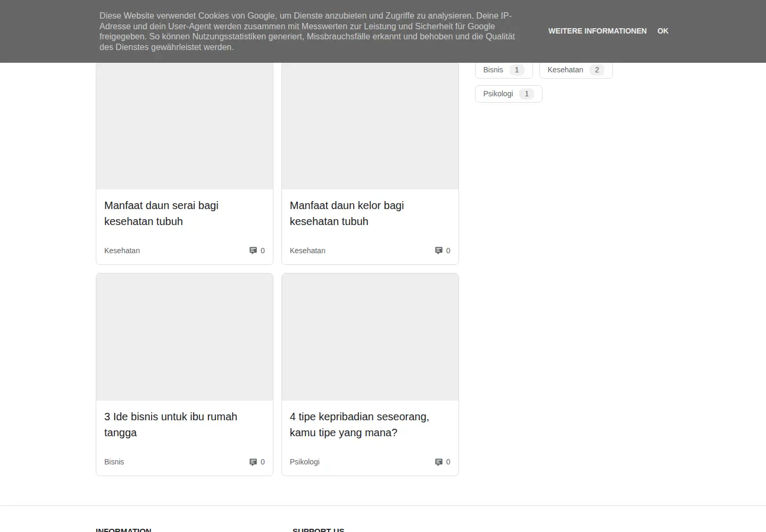Image resolution: width=766 pixels, height=532 pixels.
Task: Filter posts by Bisnis label
Action: point(504,70)
